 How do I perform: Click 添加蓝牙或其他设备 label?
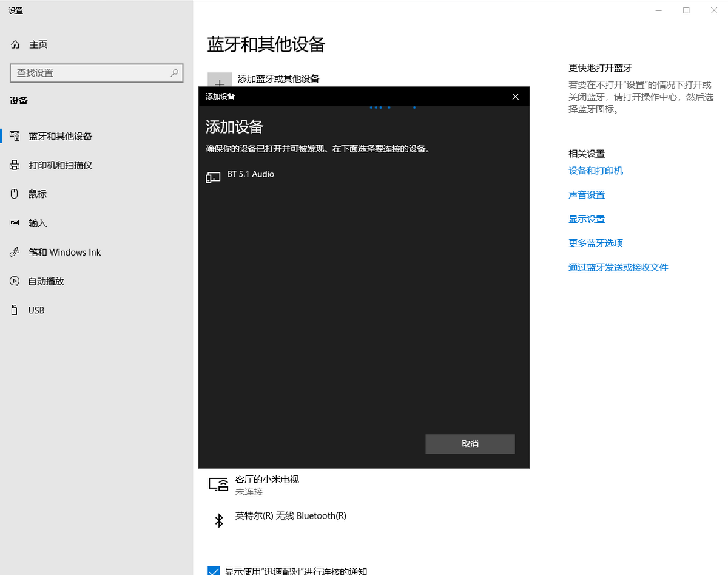[278, 79]
